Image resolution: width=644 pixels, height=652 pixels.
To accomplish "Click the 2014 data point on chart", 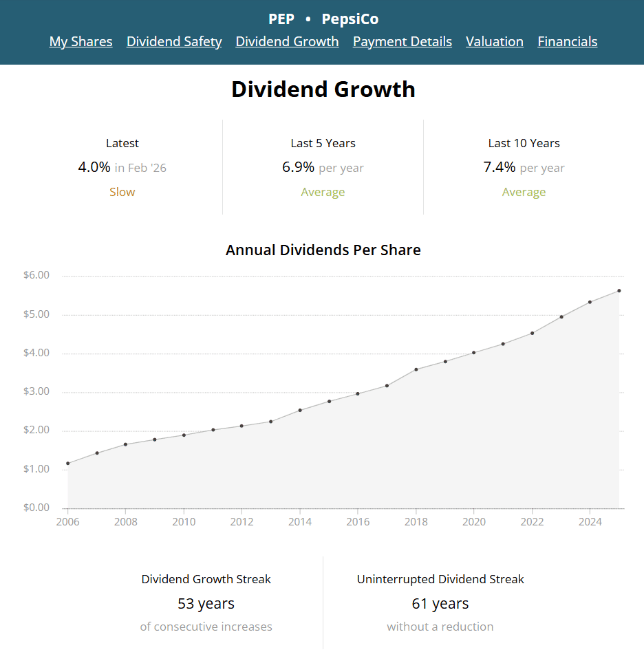I will pyautogui.click(x=300, y=410).
